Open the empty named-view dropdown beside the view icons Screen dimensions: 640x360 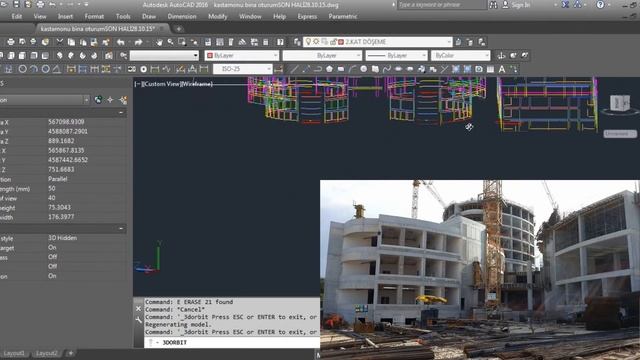click(164, 56)
